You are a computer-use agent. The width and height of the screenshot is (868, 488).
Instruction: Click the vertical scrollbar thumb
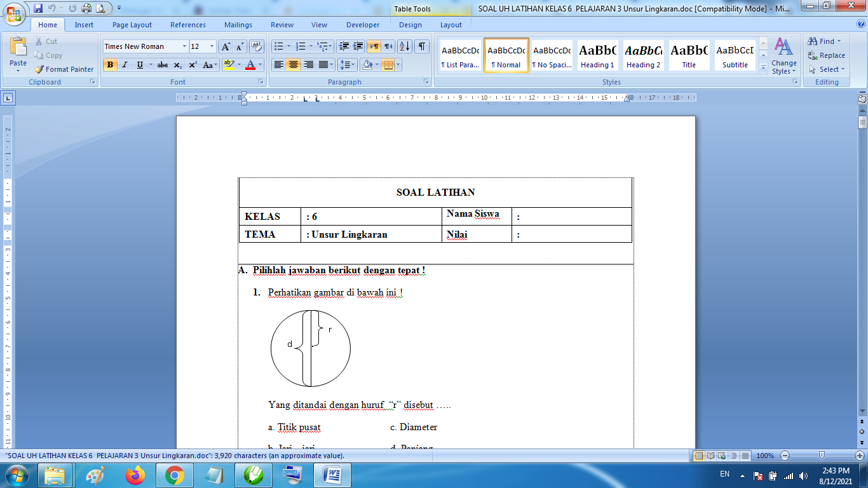(x=862, y=123)
